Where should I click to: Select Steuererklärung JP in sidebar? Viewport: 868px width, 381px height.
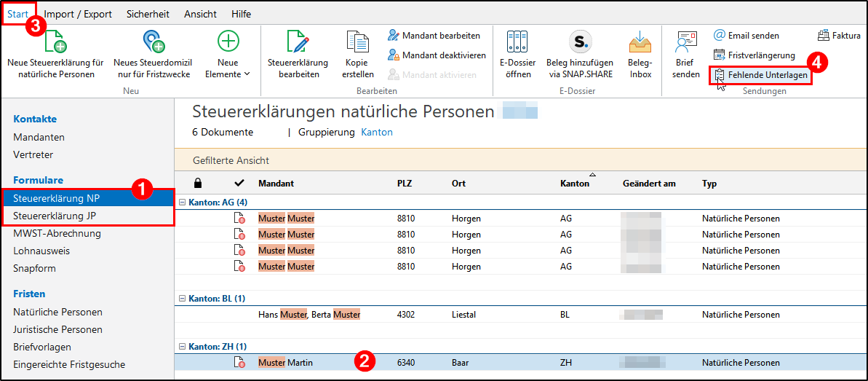click(x=55, y=216)
